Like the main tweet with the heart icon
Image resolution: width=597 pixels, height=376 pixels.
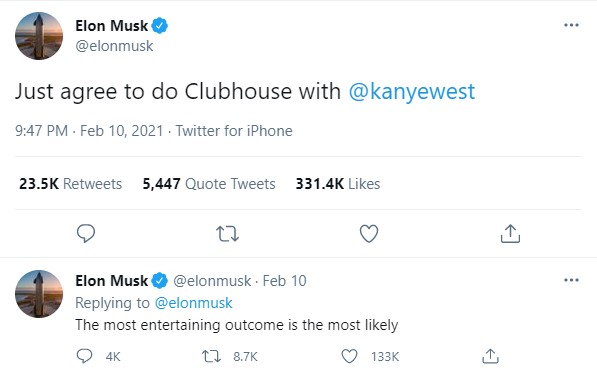(369, 234)
